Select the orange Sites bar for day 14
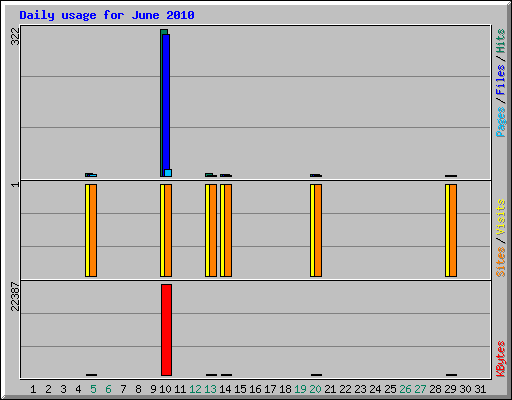Viewport: 512px width, 400px height. pos(228,230)
